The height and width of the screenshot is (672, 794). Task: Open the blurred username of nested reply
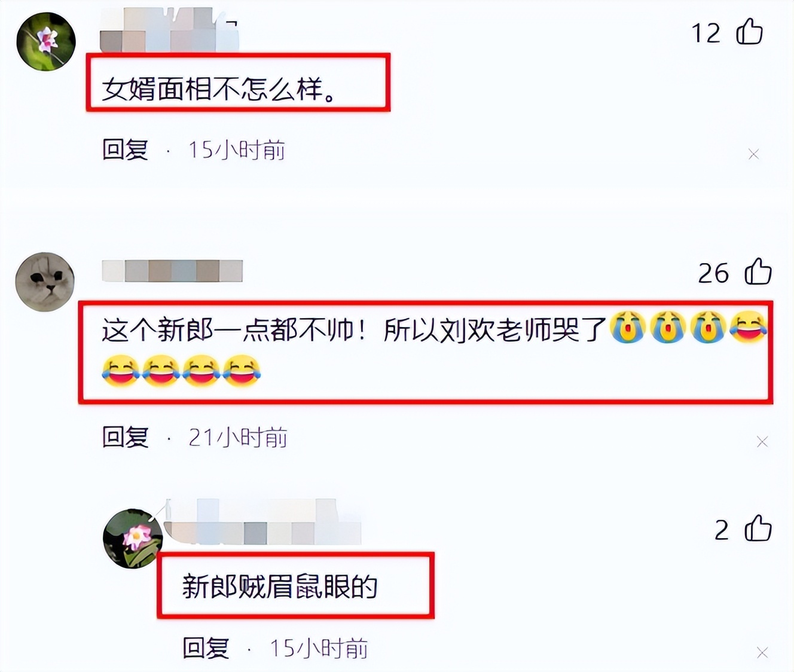pyautogui.click(x=263, y=521)
